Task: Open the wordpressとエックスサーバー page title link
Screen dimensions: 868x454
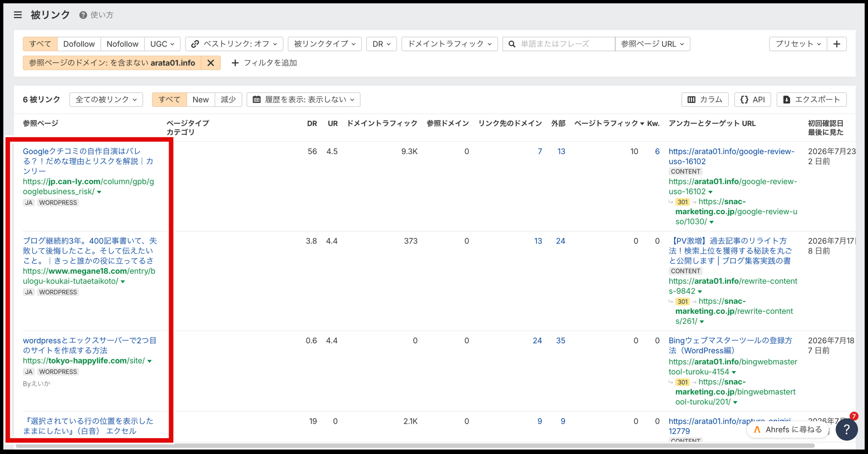Action: (x=90, y=345)
